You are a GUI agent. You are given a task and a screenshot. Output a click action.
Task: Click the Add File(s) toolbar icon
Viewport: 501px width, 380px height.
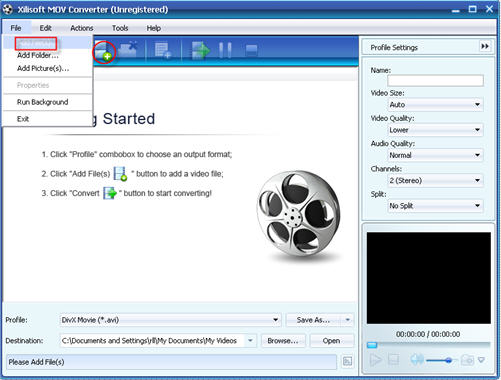(x=104, y=51)
